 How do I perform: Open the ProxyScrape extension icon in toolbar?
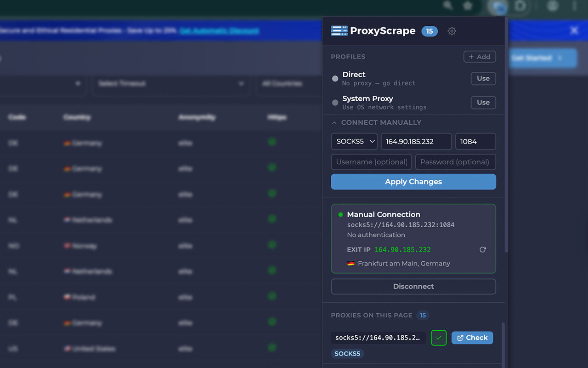click(499, 6)
